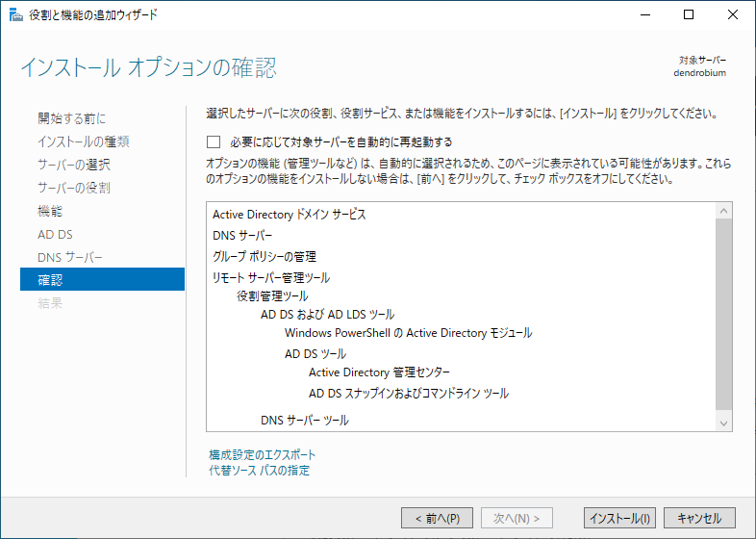Close the wizard window
Image resolution: width=756 pixels, height=539 pixels.
click(732, 15)
